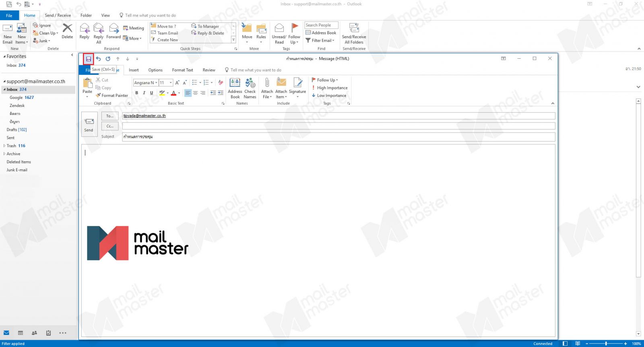The height and width of the screenshot is (347, 644).
Task: Click Reply All in Outlook ribbon
Action: [x=99, y=34]
